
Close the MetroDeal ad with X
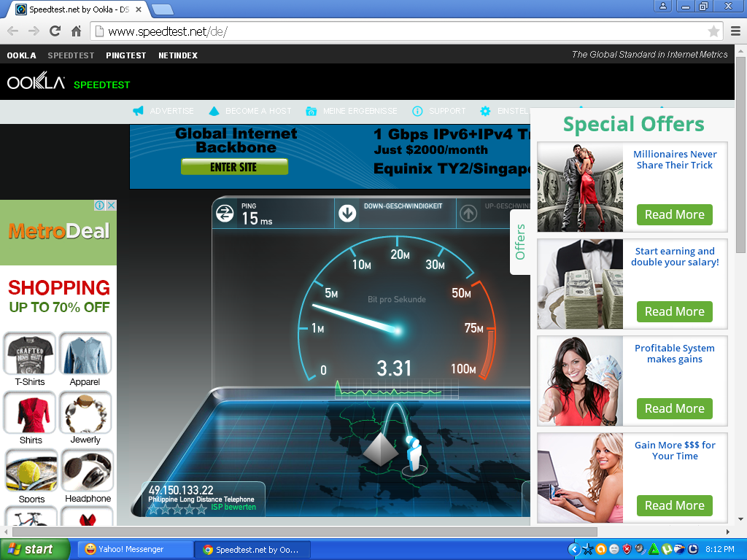click(112, 206)
